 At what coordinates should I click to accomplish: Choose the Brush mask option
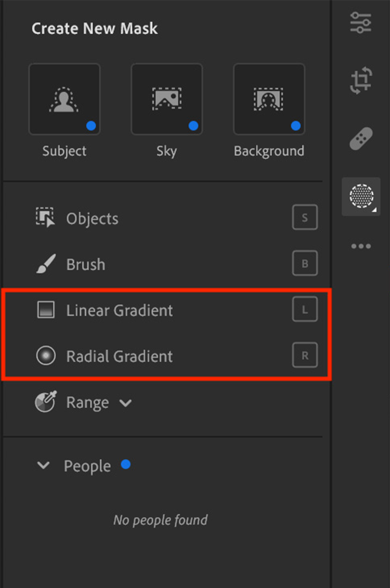[85, 264]
